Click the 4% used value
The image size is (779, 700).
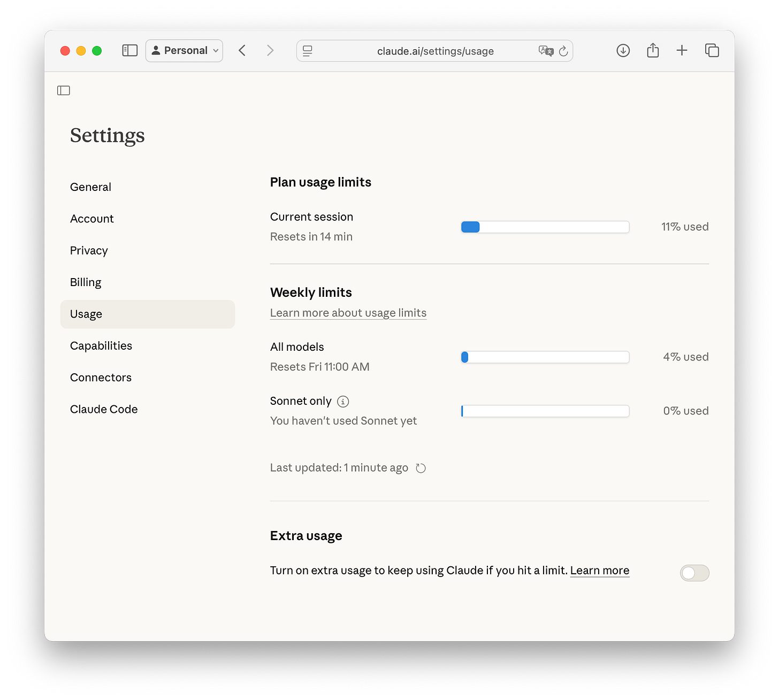point(686,357)
